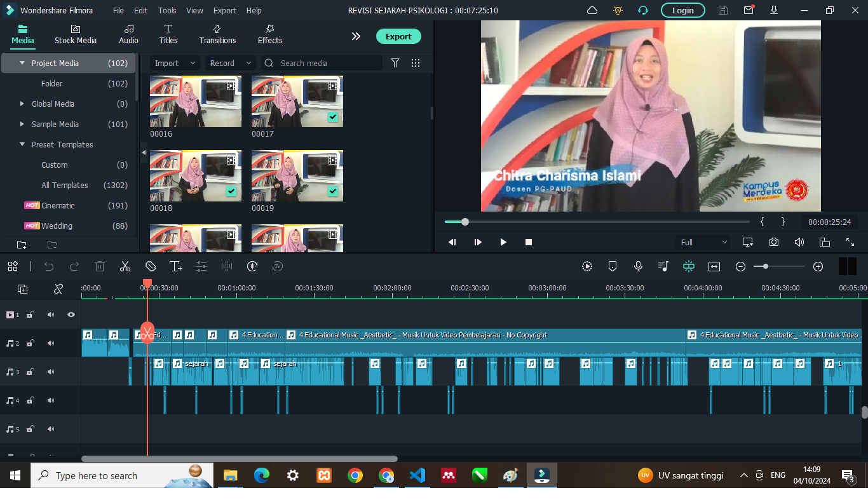Open the voiceover microphone recorder
Viewport: 868px width, 502px height.
(x=638, y=267)
